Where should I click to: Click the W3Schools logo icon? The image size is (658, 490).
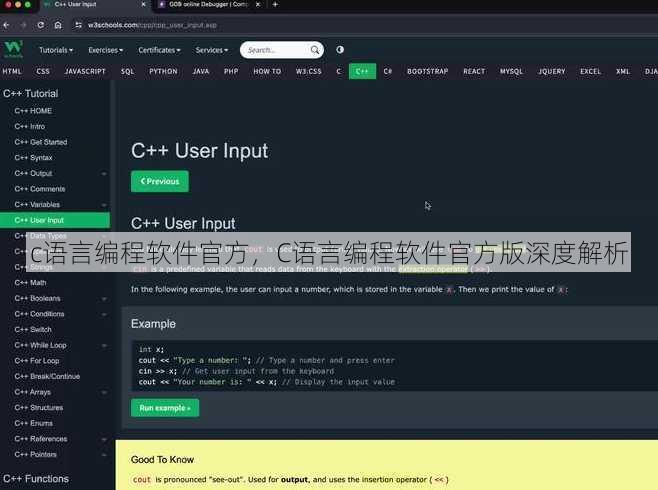(13, 49)
